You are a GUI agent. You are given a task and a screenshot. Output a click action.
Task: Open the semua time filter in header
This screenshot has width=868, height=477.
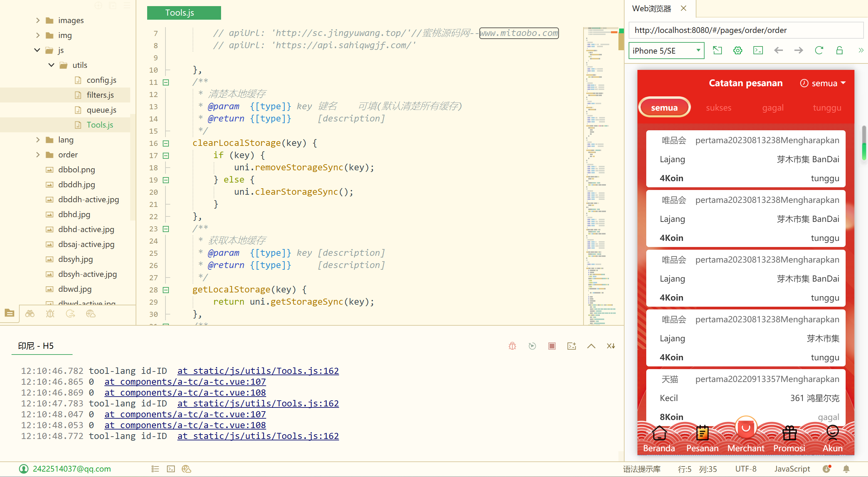(x=823, y=83)
